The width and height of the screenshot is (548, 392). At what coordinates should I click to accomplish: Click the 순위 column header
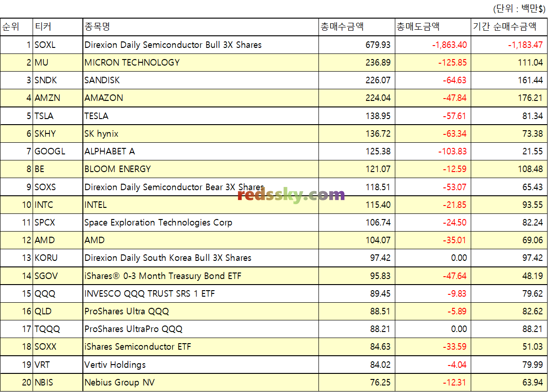click(16, 27)
